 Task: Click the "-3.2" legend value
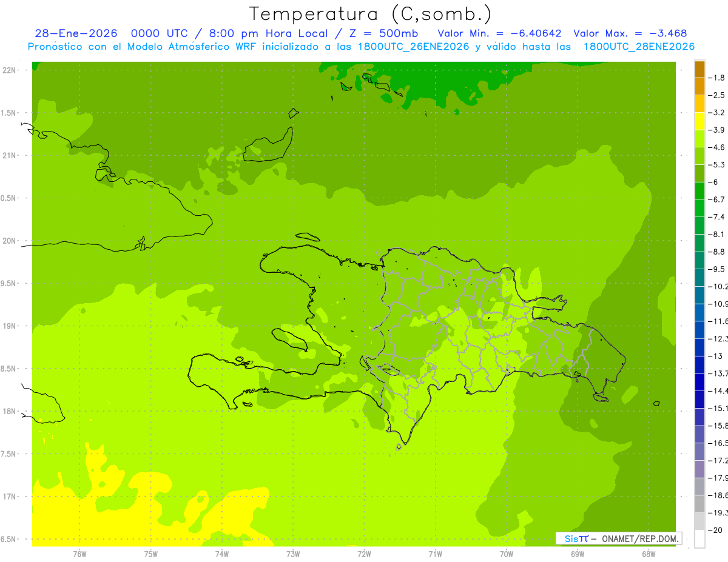click(x=716, y=113)
